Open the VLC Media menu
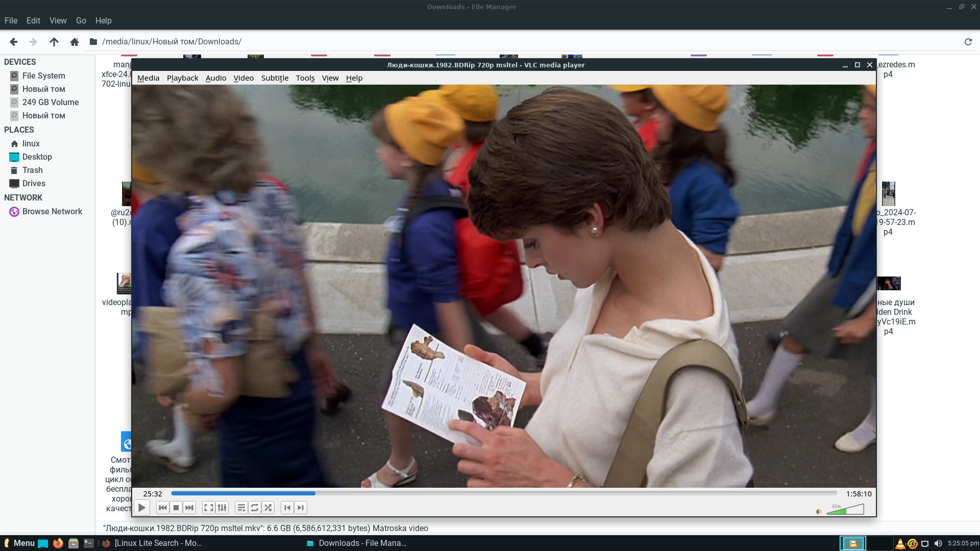This screenshot has width=980, height=551. [x=149, y=78]
